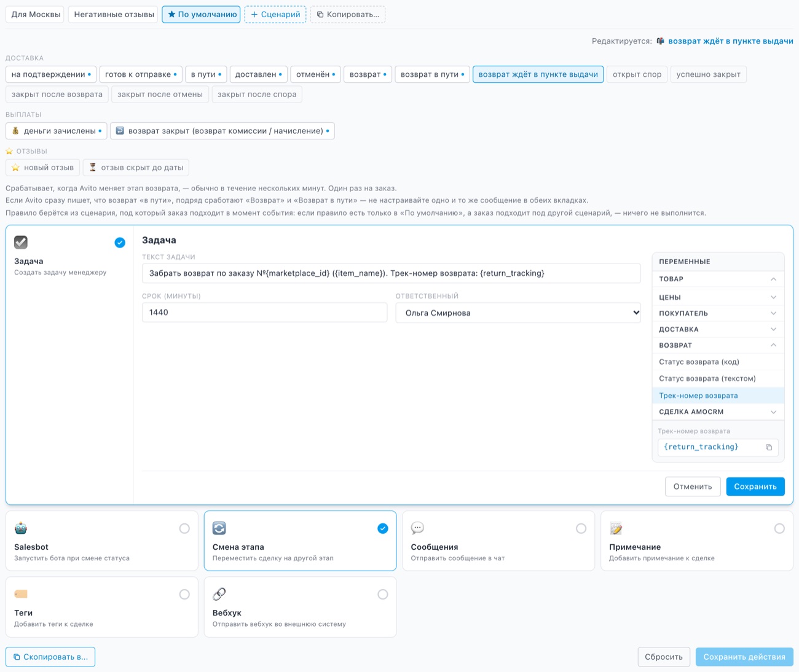799x672 pixels.
Task: Expand the Доставка variables section
Action: point(718,329)
